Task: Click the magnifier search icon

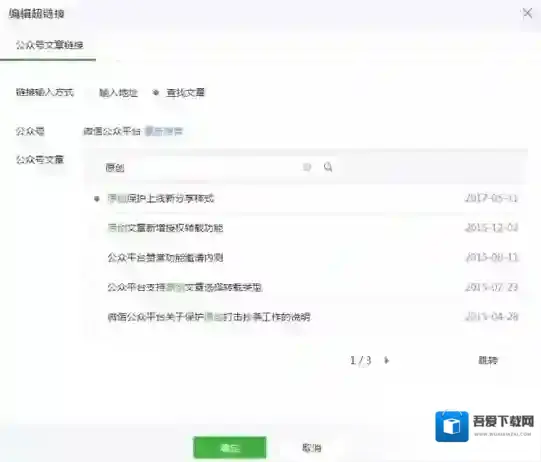Action: coord(328,167)
